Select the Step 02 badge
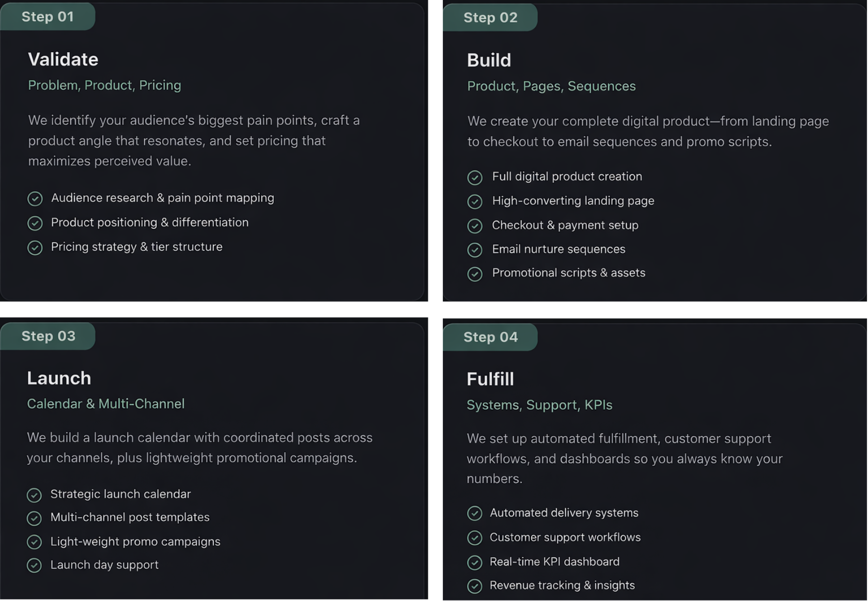 pos(490,18)
